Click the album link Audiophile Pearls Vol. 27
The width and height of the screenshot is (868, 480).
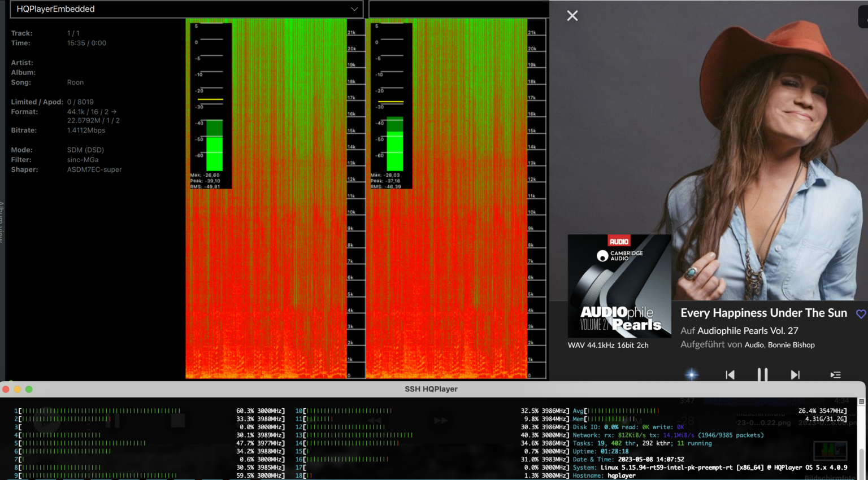pyautogui.click(x=749, y=330)
